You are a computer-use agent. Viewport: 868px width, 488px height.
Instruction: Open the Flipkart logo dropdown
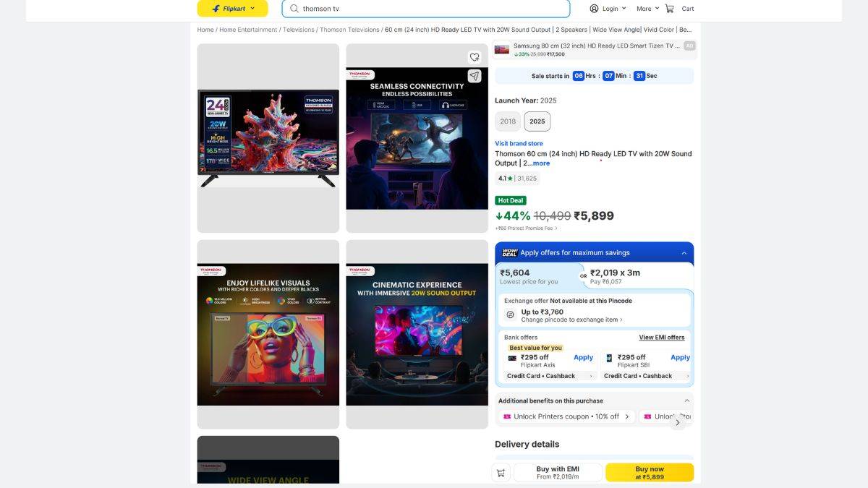point(232,9)
